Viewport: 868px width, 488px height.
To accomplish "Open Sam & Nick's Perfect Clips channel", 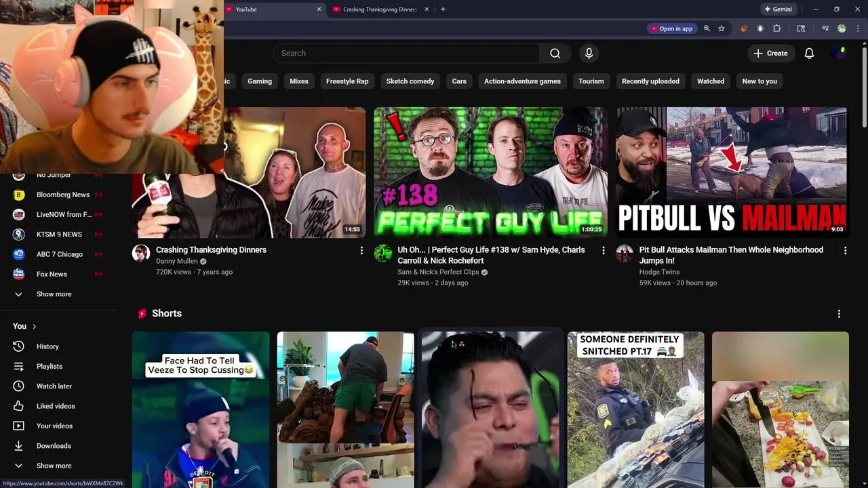I will (x=438, y=272).
